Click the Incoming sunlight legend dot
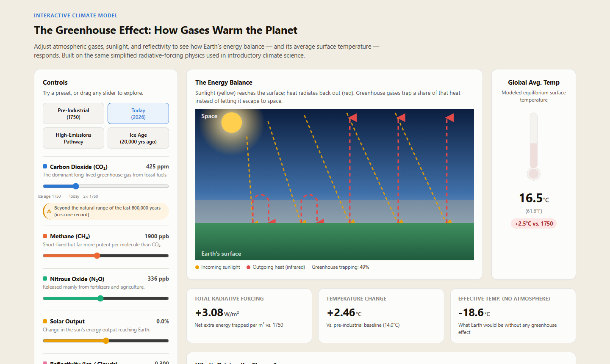 point(197,267)
